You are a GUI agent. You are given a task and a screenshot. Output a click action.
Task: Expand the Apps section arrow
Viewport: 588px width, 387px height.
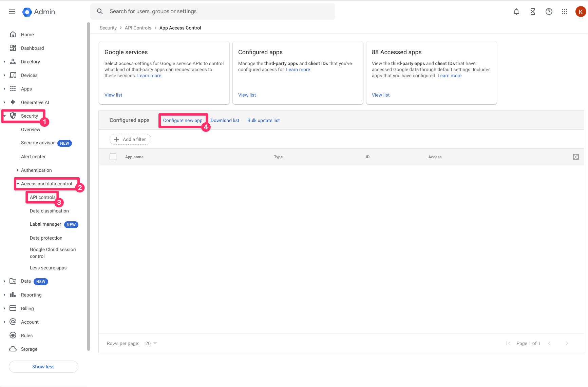point(4,89)
